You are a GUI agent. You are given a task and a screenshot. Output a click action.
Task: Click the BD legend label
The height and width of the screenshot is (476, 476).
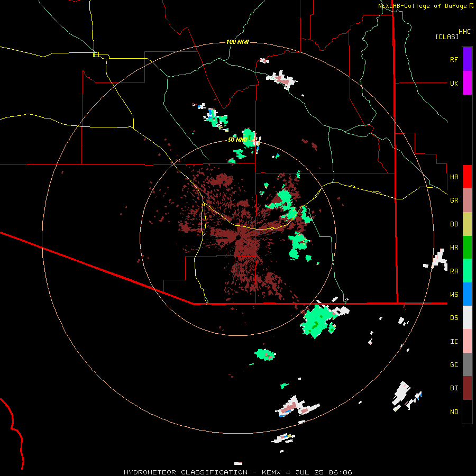pos(454,224)
